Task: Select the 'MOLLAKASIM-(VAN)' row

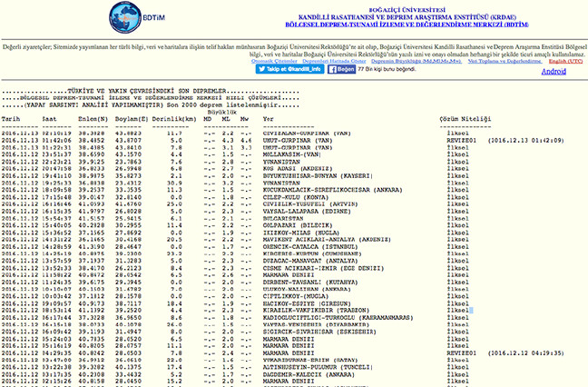Action: (x=235, y=154)
